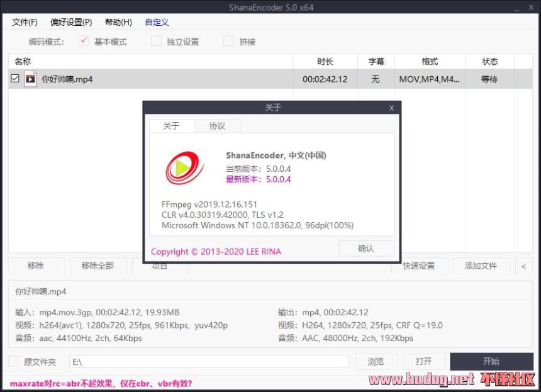The image size is (541, 392).
Task: Click the output audio line with AAC, 48000Hz, 192Kbps
Action: (346, 338)
